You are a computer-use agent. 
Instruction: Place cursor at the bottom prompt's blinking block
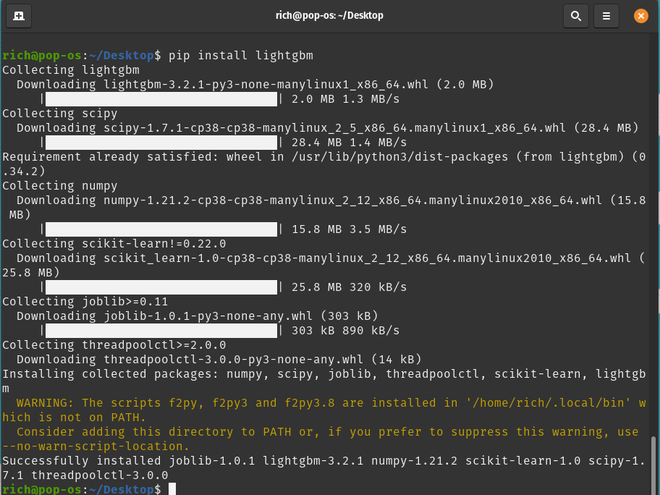(172, 489)
